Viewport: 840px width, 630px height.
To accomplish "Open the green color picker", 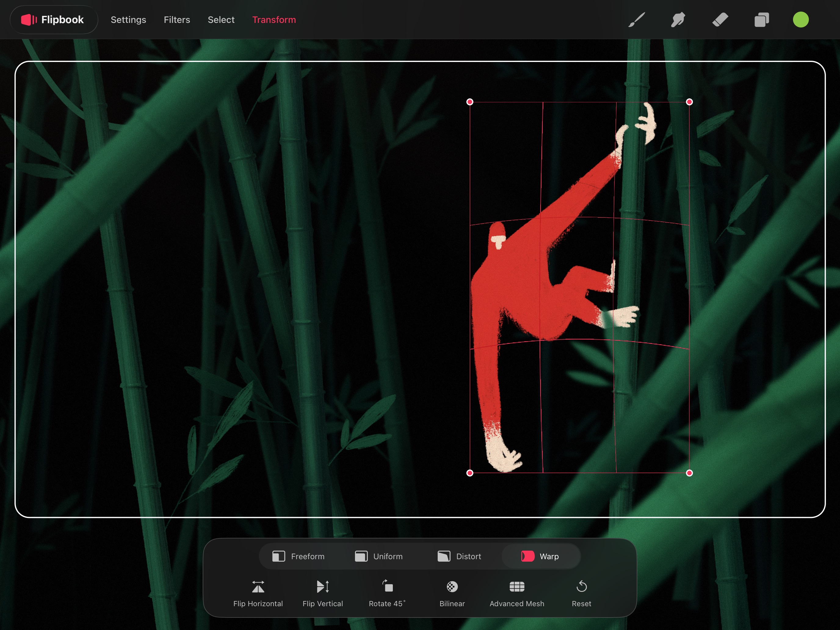I will pos(801,20).
